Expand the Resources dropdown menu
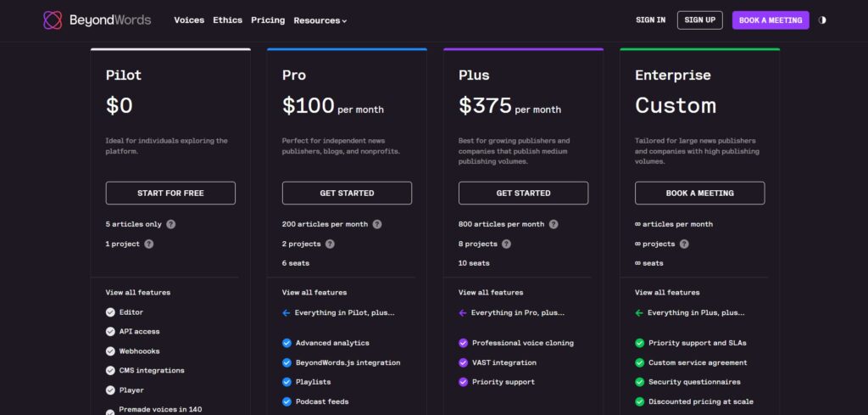The height and width of the screenshot is (415, 868). [x=320, y=20]
